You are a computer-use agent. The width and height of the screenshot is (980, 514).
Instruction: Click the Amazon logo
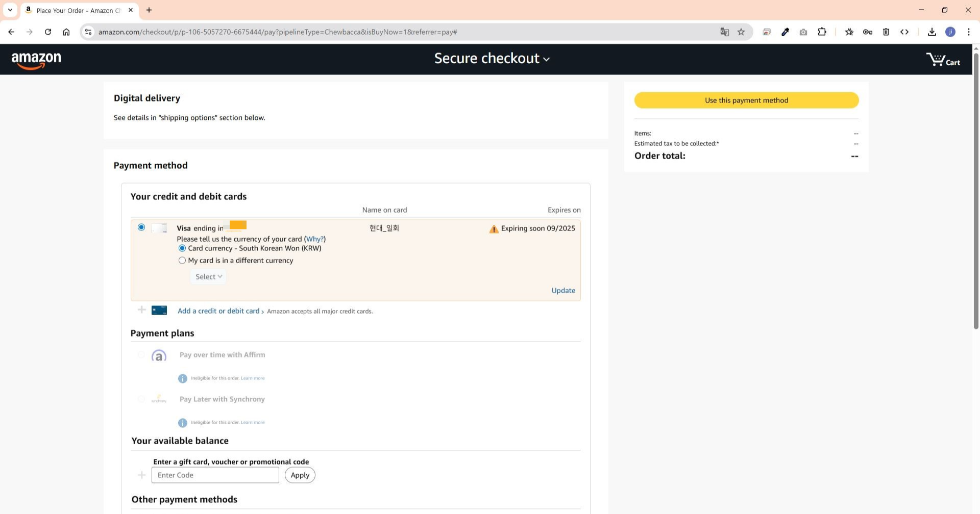click(36, 61)
